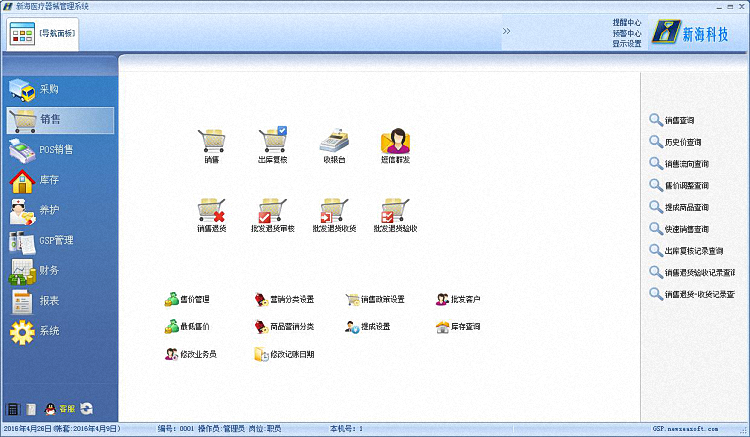The image size is (750, 437).
Task: Open 销售退货验收记录查询 link
Action: [692, 273]
